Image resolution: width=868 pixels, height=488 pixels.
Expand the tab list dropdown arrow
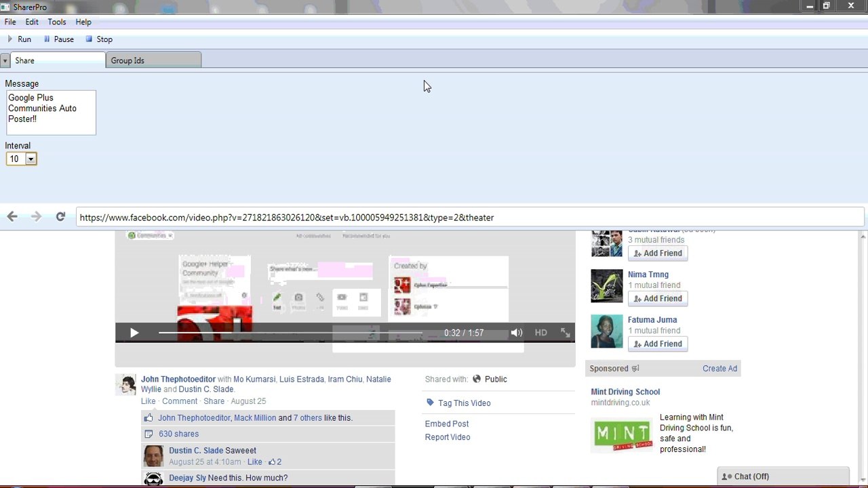coord(5,60)
